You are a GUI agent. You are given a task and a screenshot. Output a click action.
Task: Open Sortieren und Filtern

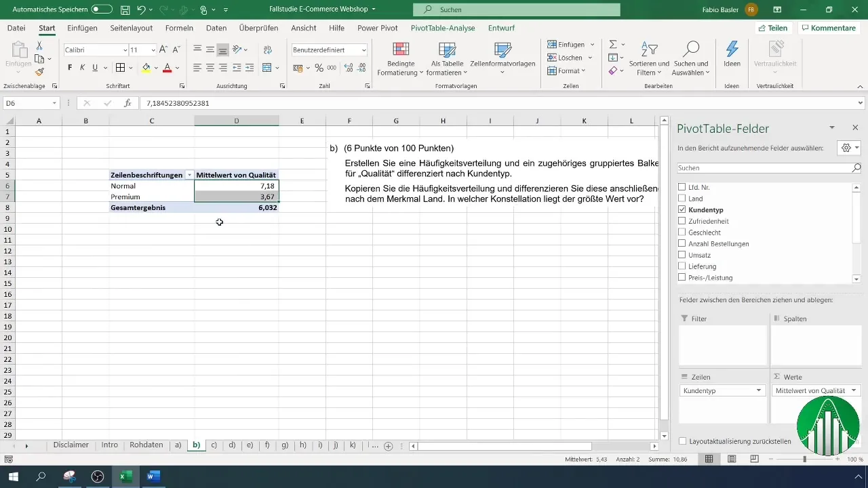point(649,59)
